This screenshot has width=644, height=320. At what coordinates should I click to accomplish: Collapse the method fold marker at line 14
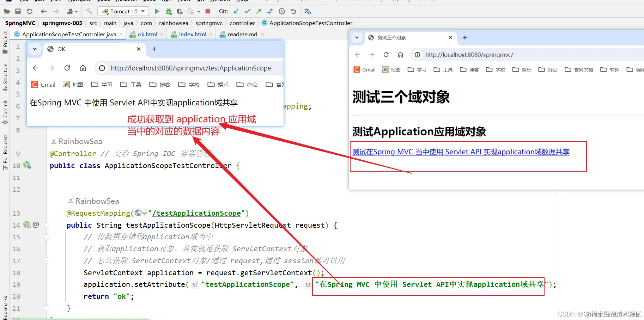pos(47,225)
